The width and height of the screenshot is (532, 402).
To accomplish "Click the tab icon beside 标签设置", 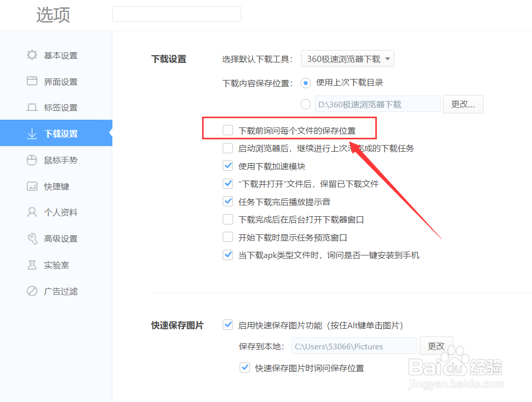I will tap(32, 107).
